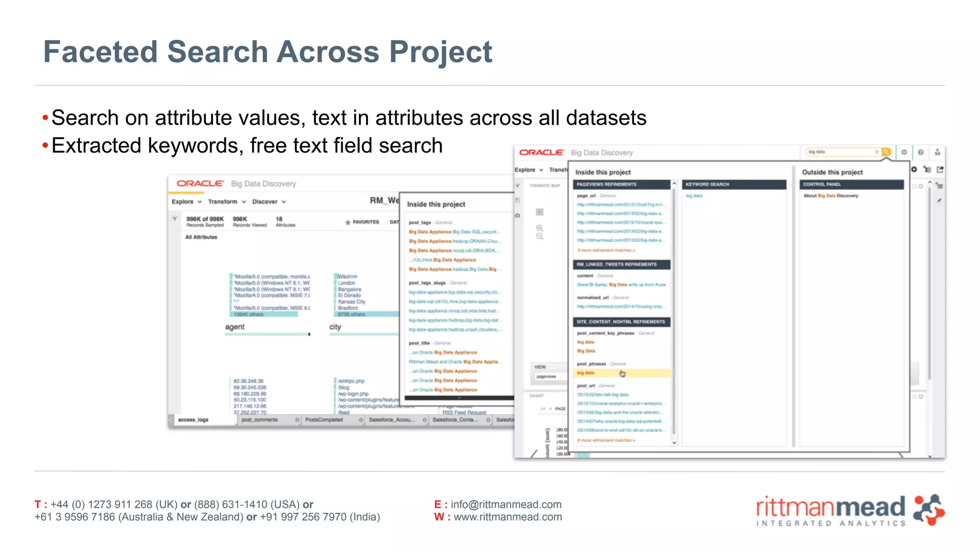Click the zoom out magnifier on thematic map

coord(539,237)
